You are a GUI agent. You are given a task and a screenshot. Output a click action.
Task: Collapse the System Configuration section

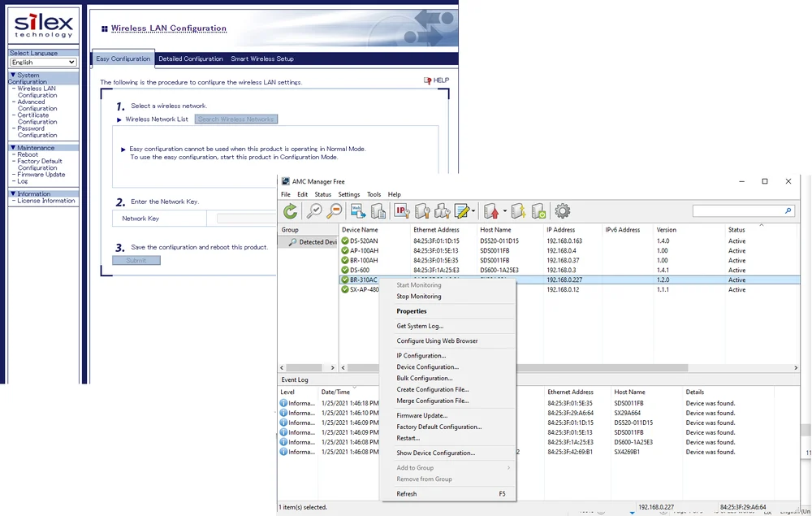pyautogui.click(x=13, y=76)
